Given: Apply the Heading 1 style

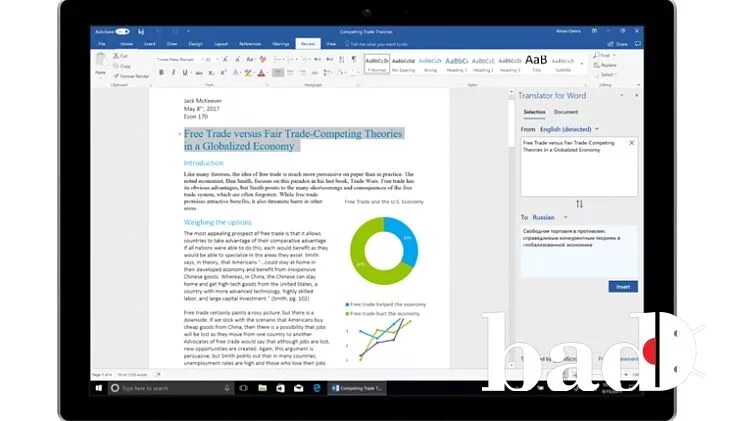Looking at the screenshot, I should coord(457,64).
